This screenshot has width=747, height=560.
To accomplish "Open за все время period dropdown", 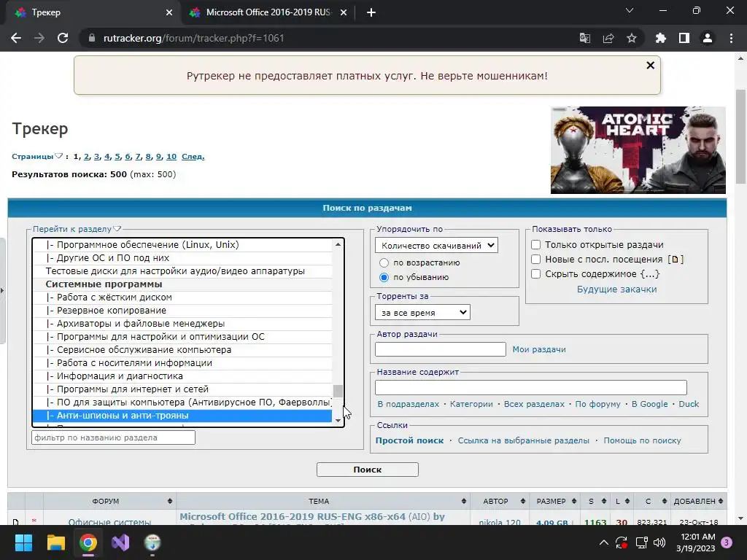I will pyautogui.click(x=422, y=312).
